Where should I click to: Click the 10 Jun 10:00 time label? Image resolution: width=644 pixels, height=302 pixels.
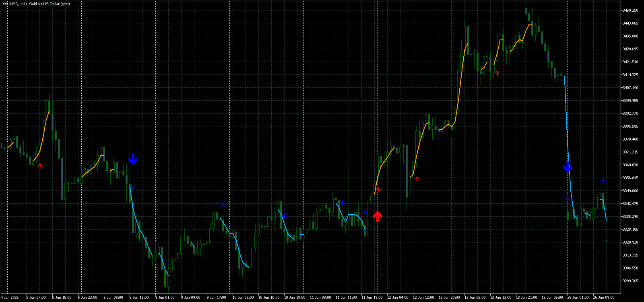tap(269, 298)
